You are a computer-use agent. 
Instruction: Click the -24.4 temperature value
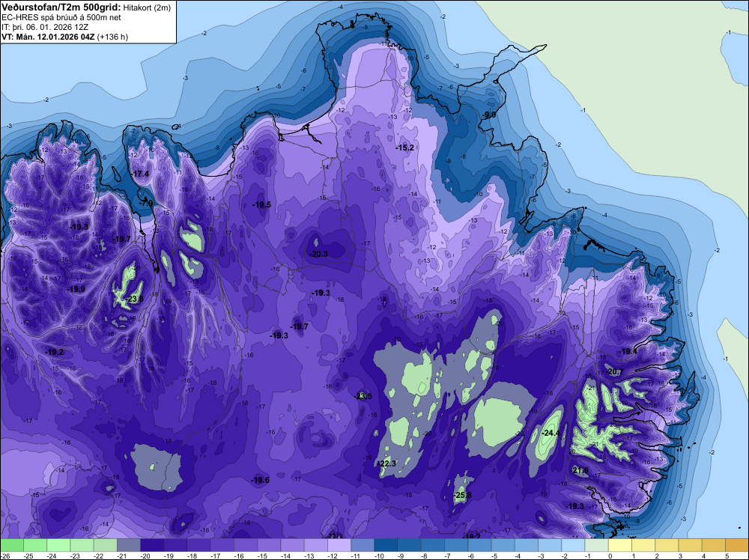551,433
